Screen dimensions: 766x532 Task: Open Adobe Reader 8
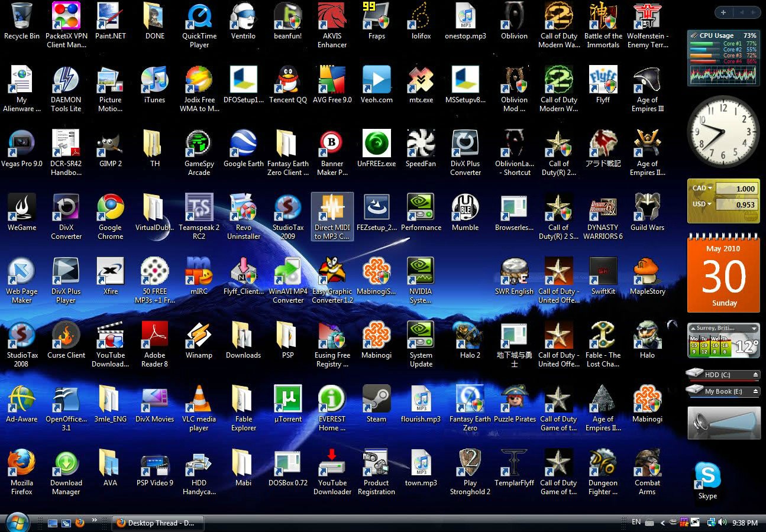click(x=155, y=345)
